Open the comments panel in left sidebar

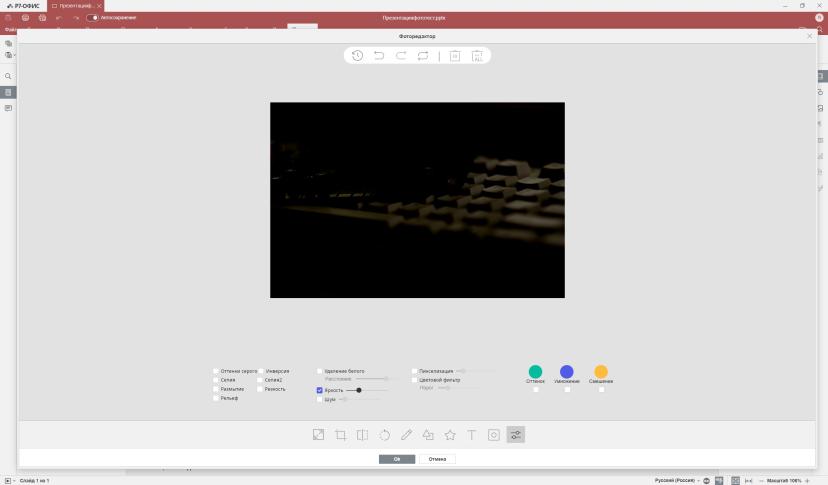[x=8, y=108]
